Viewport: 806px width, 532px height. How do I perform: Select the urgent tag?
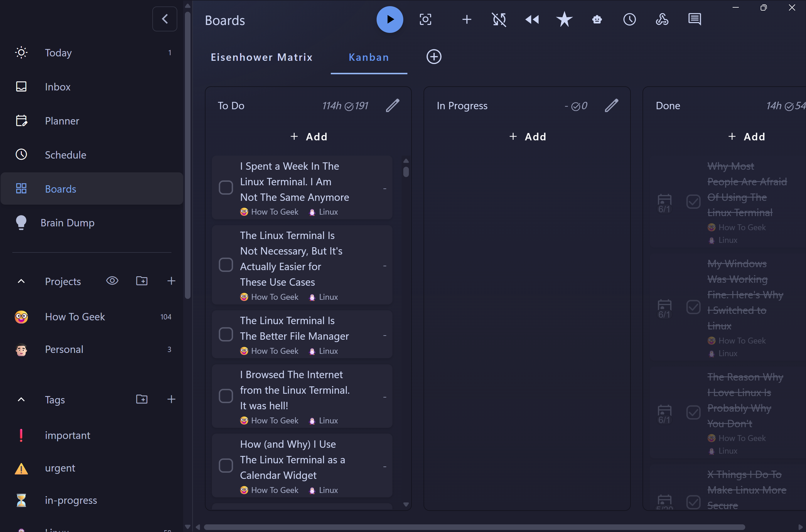coord(92,468)
